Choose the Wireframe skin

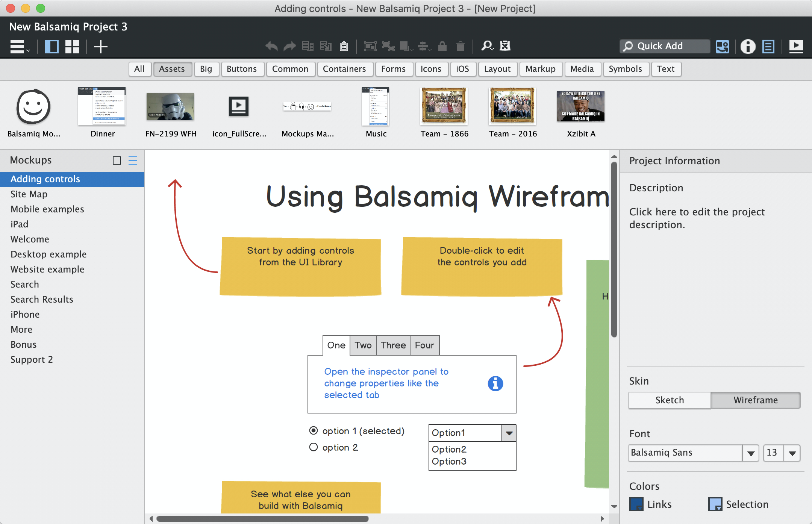[756, 400]
